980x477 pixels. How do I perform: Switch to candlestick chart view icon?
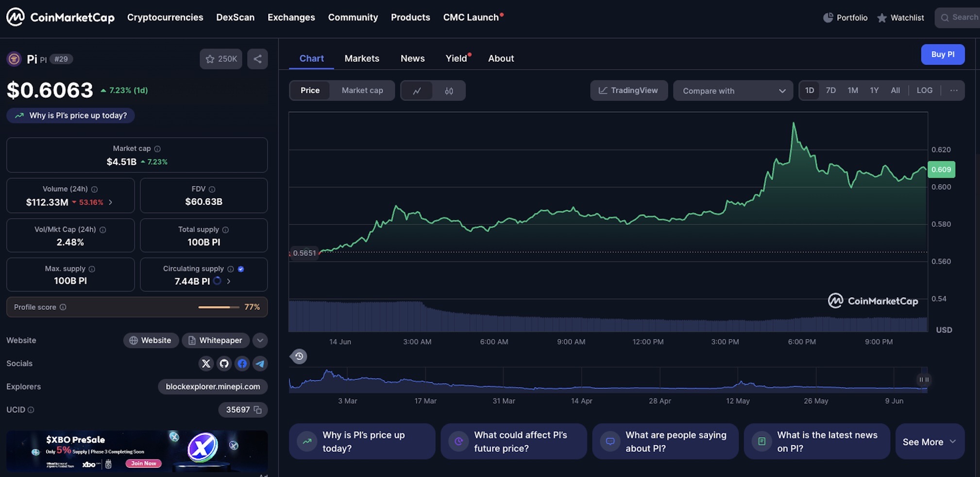pos(449,91)
